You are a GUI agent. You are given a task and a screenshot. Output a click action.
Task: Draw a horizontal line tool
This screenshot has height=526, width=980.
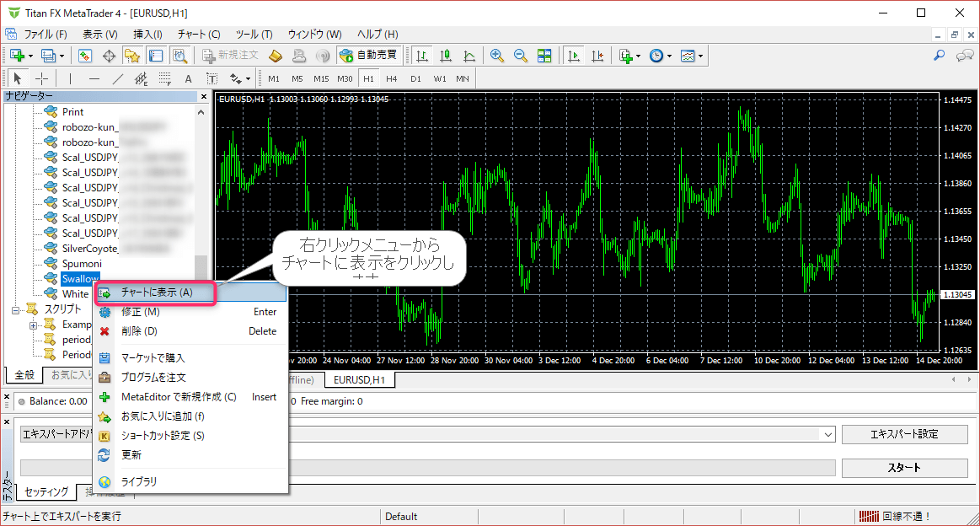coord(94,78)
